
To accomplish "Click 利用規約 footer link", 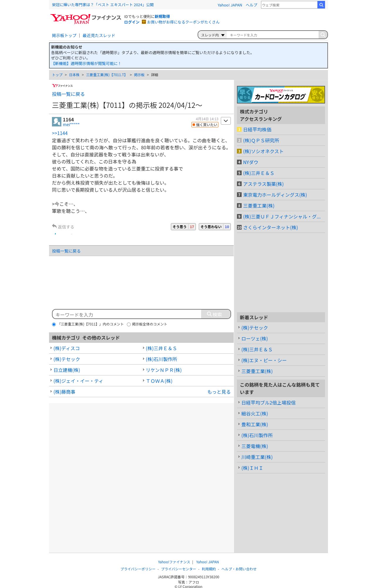I will (x=209, y=569).
